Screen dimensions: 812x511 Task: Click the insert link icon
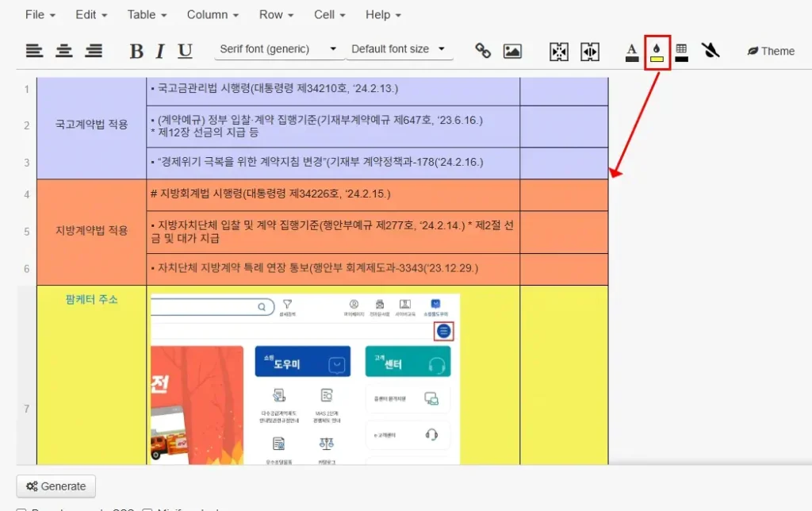click(x=483, y=51)
